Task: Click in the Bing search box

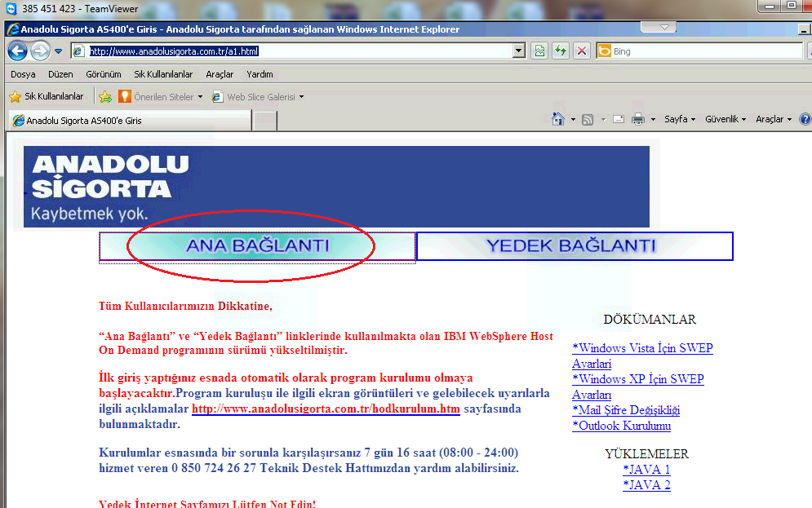Action: click(x=702, y=51)
